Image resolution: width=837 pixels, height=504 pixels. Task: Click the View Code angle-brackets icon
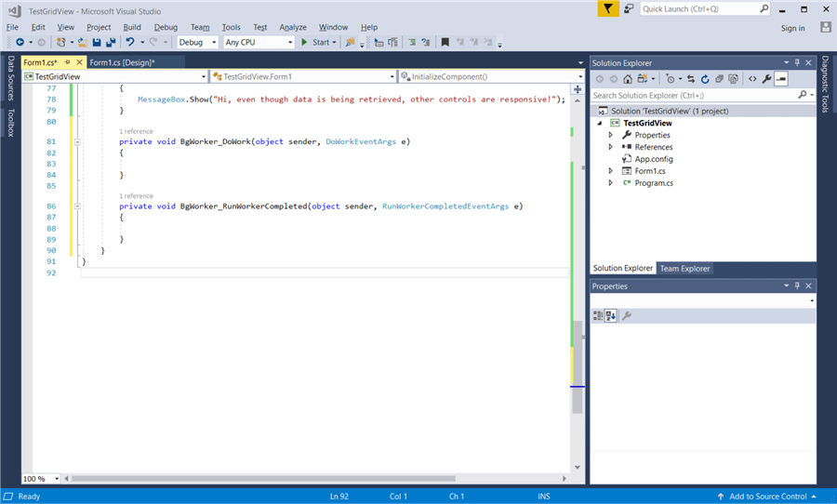coord(752,79)
